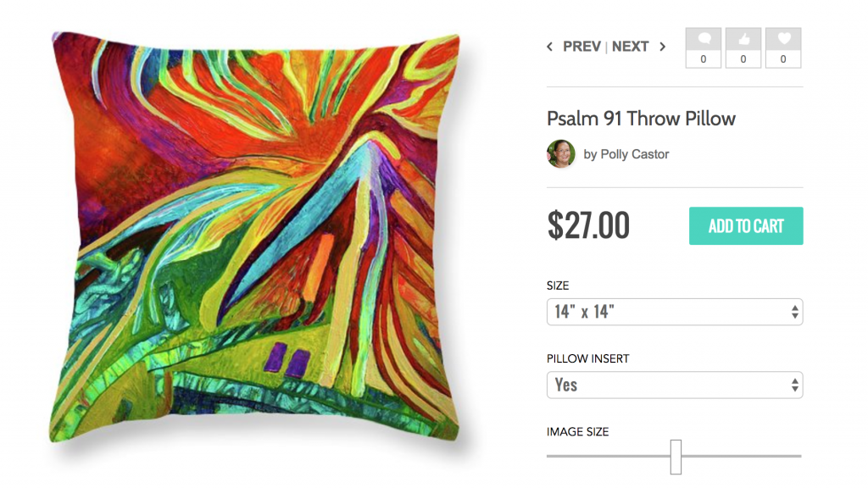Viewport: 868px width, 488px height.
Task: Click the favorites count under heart icon
Action: 783,59
